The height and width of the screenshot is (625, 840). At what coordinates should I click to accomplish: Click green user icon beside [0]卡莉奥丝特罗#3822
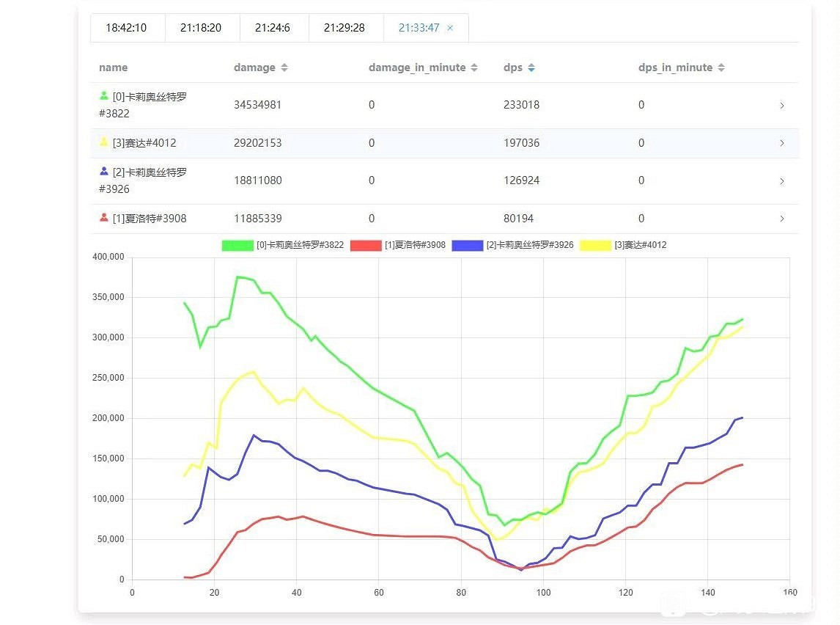point(104,95)
